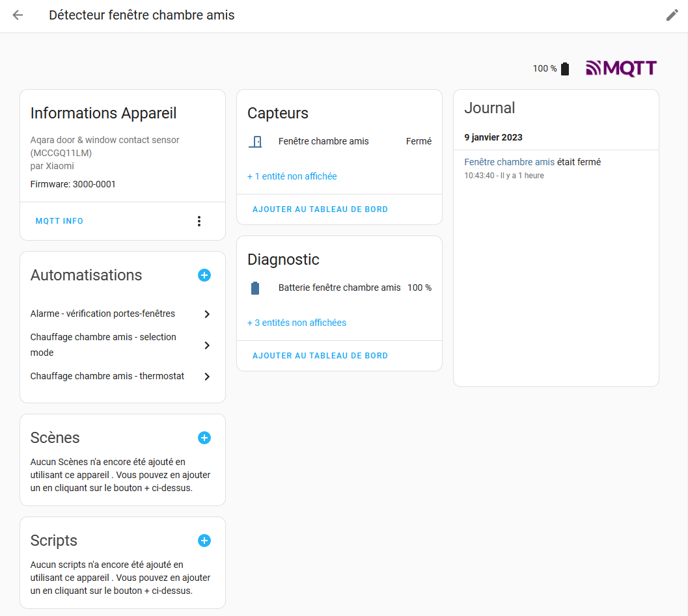Open Chauffage chambre amis thermostat chevron
The image size is (688, 616).
pyautogui.click(x=207, y=377)
